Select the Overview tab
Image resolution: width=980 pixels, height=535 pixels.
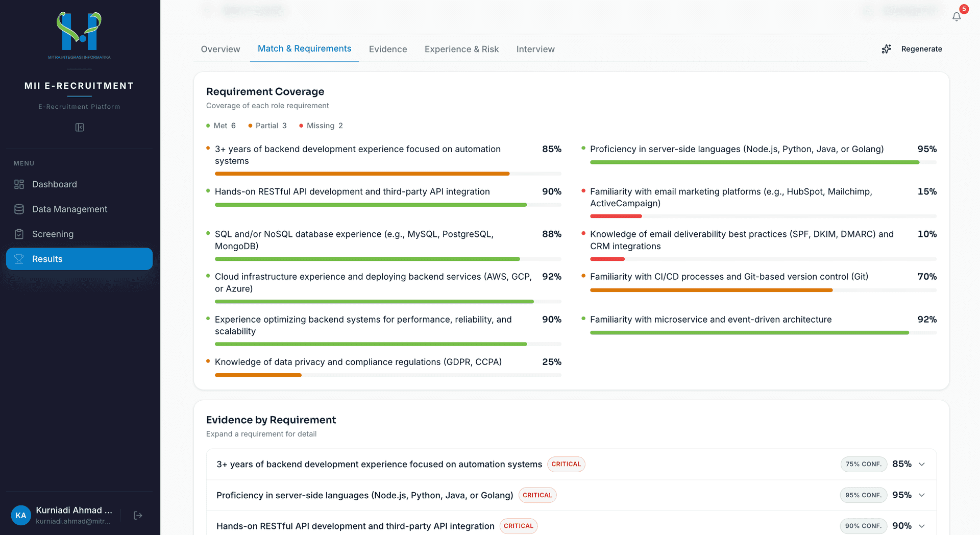pos(220,49)
